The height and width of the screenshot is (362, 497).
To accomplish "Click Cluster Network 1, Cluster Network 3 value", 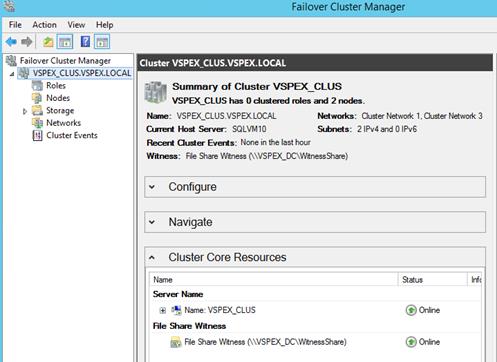I will tap(422, 116).
